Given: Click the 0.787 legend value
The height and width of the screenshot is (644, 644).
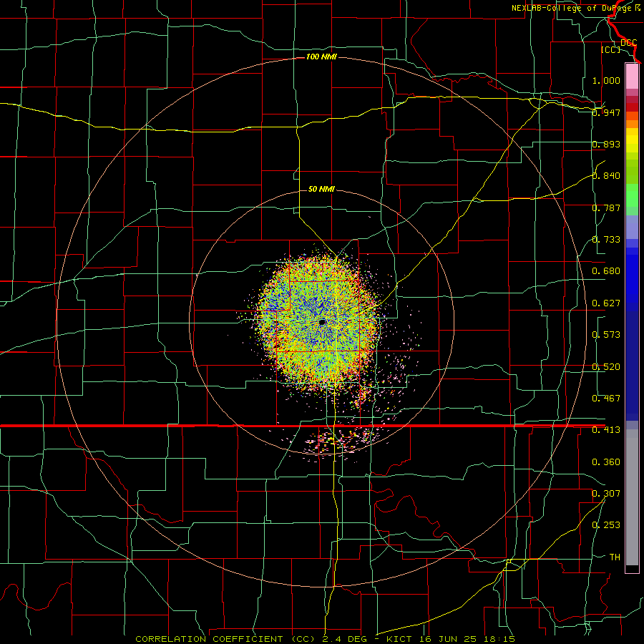Looking at the screenshot, I should pos(606,208).
